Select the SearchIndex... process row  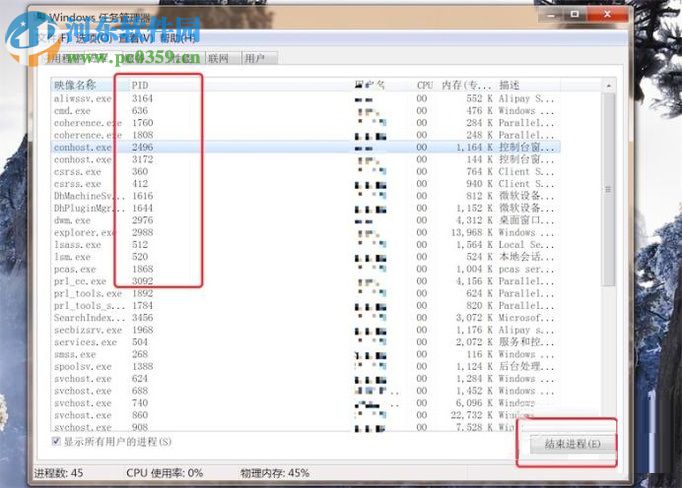305,318
